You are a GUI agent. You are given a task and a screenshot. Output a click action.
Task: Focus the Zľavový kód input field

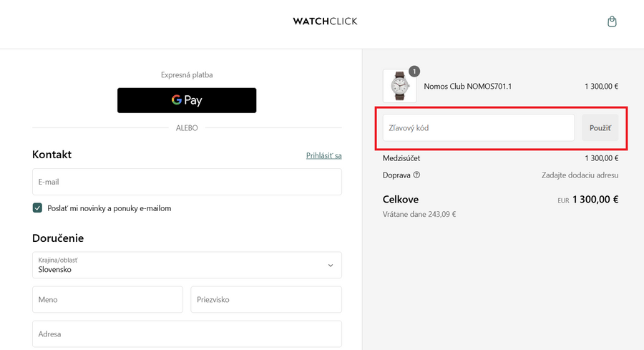coord(478,127)
